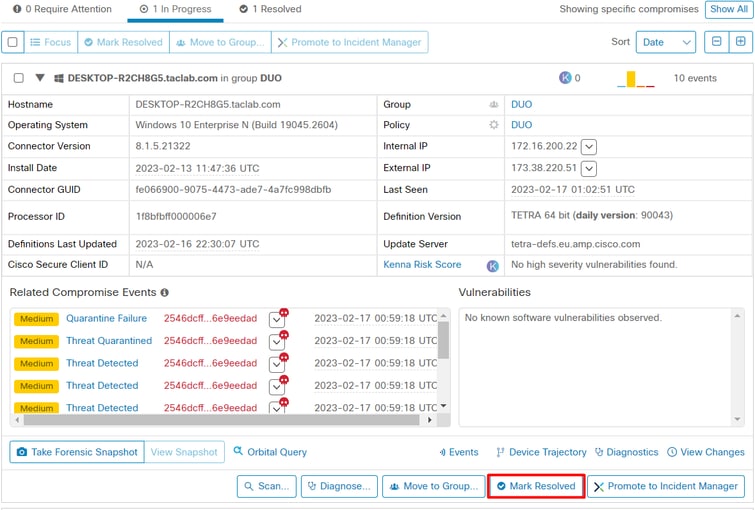Click horizontal scrollbar right arrow
The height and width of the screenshot is (510, 755).
[x=430, y=420]
